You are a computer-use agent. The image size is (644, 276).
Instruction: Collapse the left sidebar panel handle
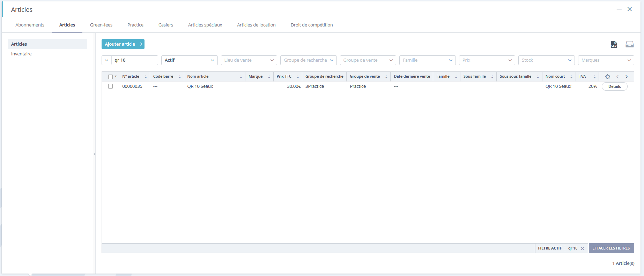coord(94,154)
